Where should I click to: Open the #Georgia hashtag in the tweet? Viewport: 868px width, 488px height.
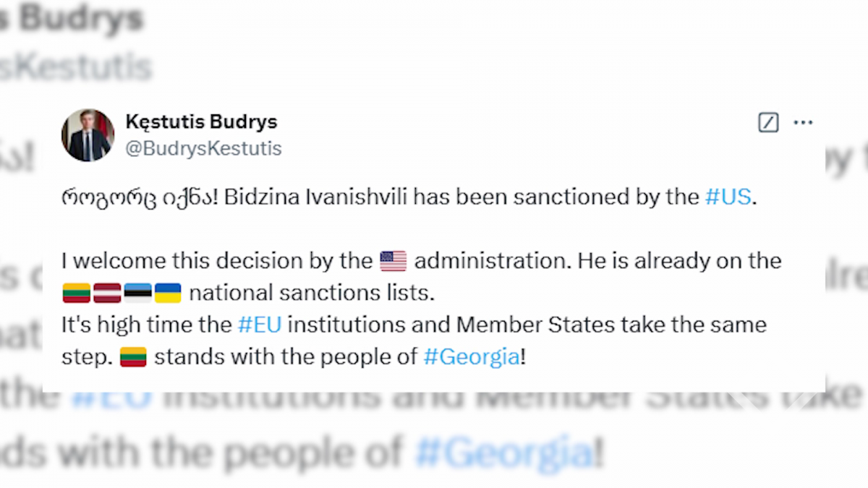coord(471,356)
